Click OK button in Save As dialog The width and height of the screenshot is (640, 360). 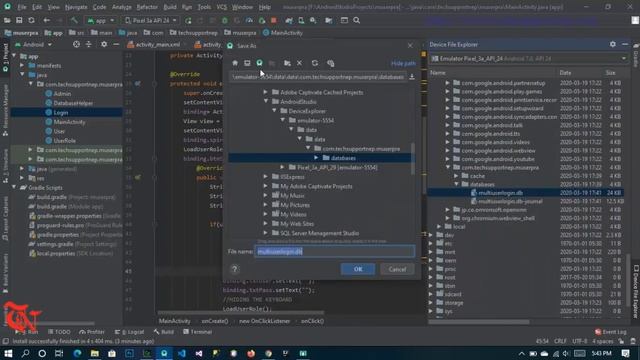point(358,269)
